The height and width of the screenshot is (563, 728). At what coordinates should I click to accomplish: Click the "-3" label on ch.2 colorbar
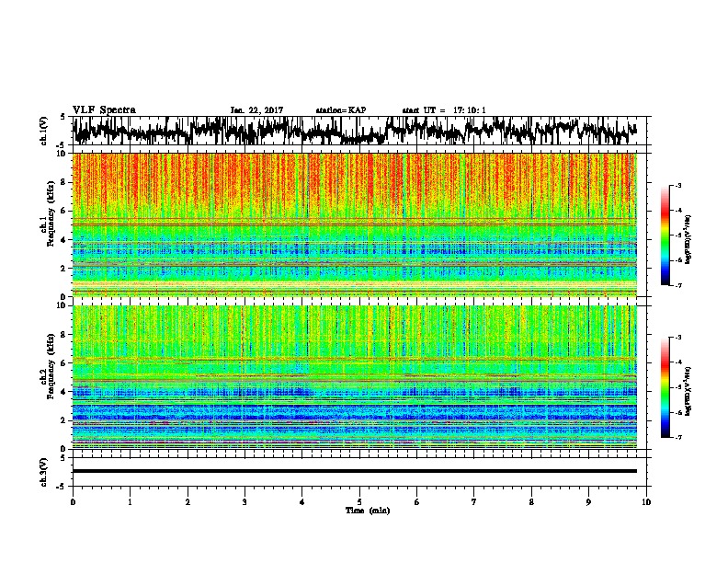(677, 338)
